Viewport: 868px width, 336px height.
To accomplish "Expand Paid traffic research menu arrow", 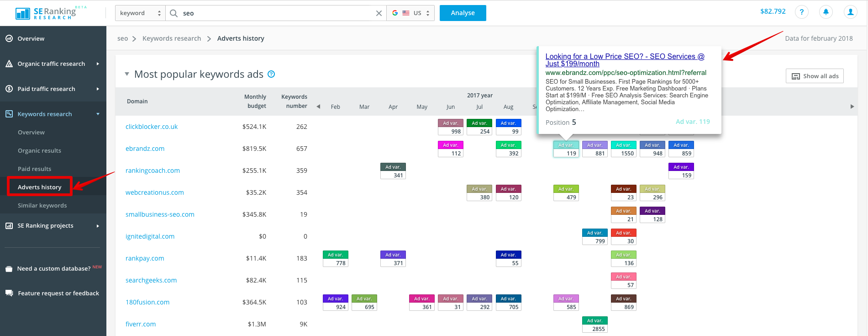I will click(x=98, y=89).
